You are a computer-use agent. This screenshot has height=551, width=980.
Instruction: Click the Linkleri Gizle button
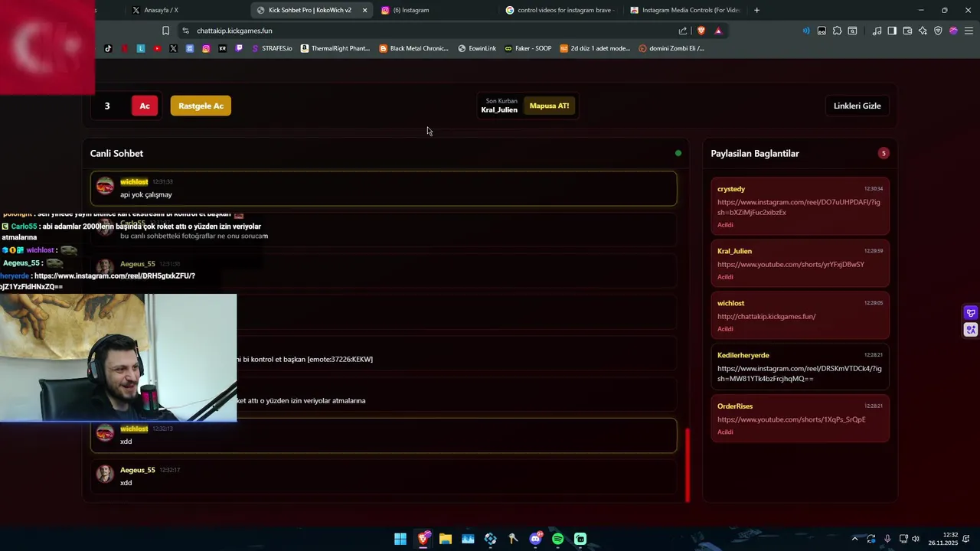pos(857,106)
